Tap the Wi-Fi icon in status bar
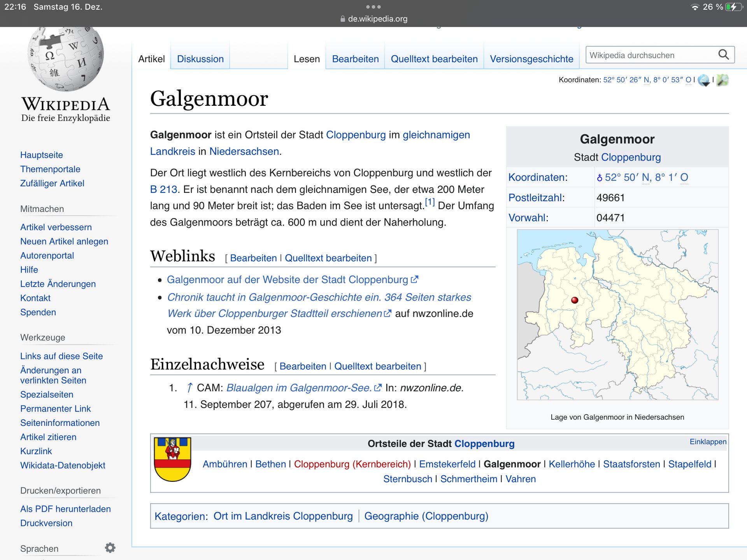Screen dimensions: 747x560 [694, 7]
